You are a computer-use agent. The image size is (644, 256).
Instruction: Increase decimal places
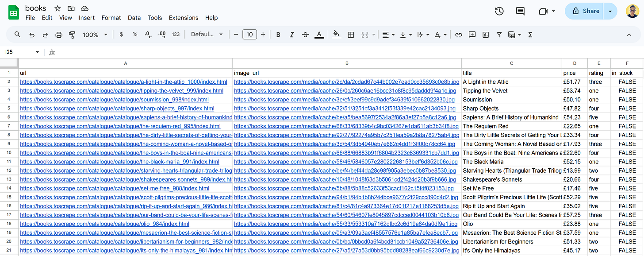pyautogui.click(x=162, y=35)
